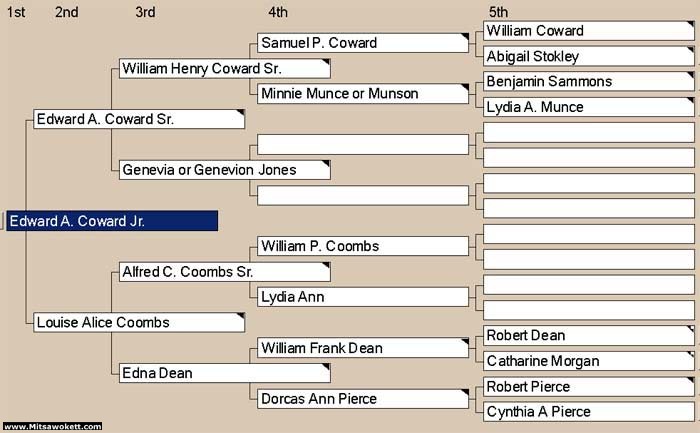Click the Edna Dean box
The width and height of the screenshot is (700, 433).
tap(225, 373)
